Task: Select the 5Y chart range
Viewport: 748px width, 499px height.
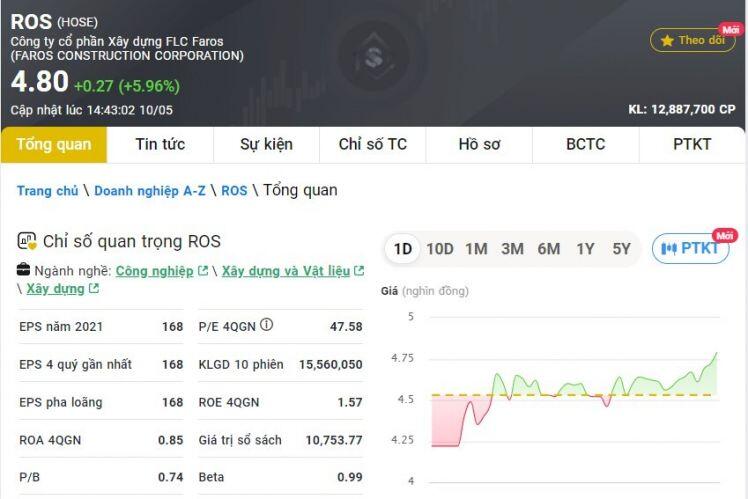Action: point(622,249)
